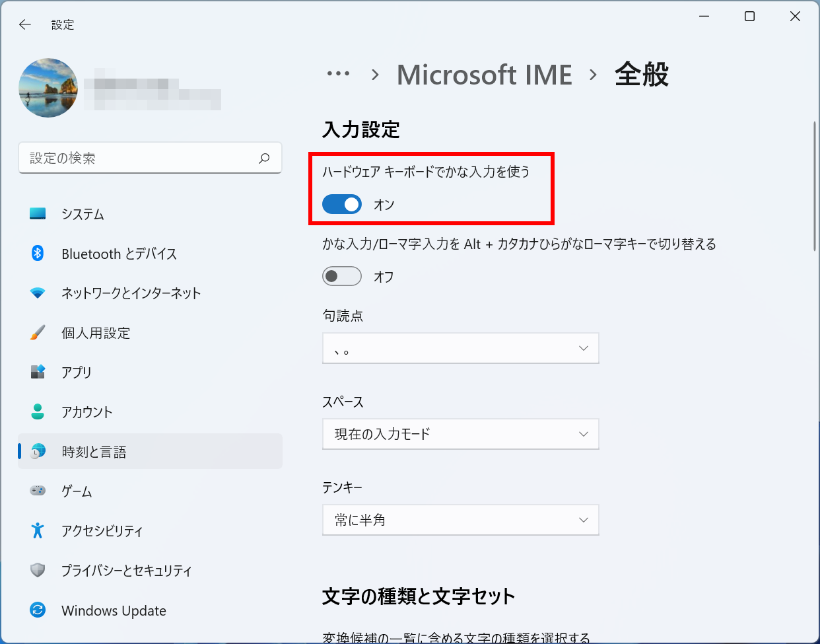Click the アクセシビリティ person icon
820x644 pixels.
(x=38, y=530)
